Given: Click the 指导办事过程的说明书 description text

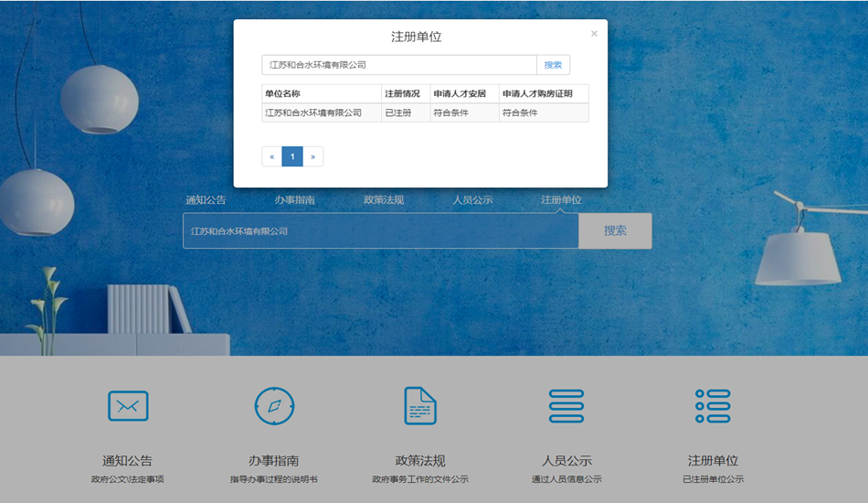Looking at the screenshot, I should click(x=273, y=479).
